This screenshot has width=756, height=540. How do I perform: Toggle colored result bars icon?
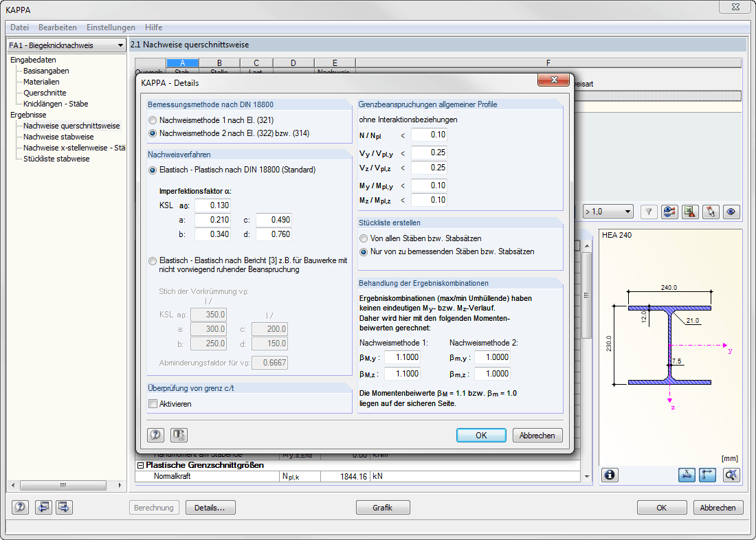669,212
